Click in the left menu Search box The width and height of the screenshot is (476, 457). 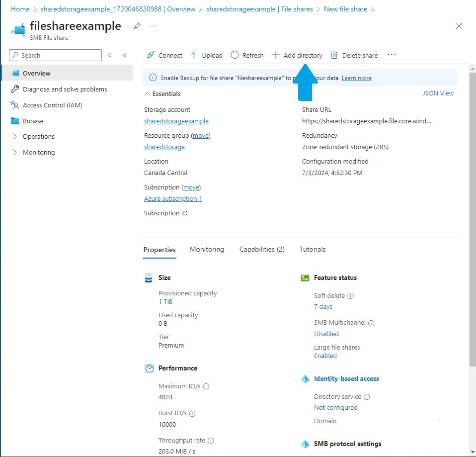click(x=55, y=55)
